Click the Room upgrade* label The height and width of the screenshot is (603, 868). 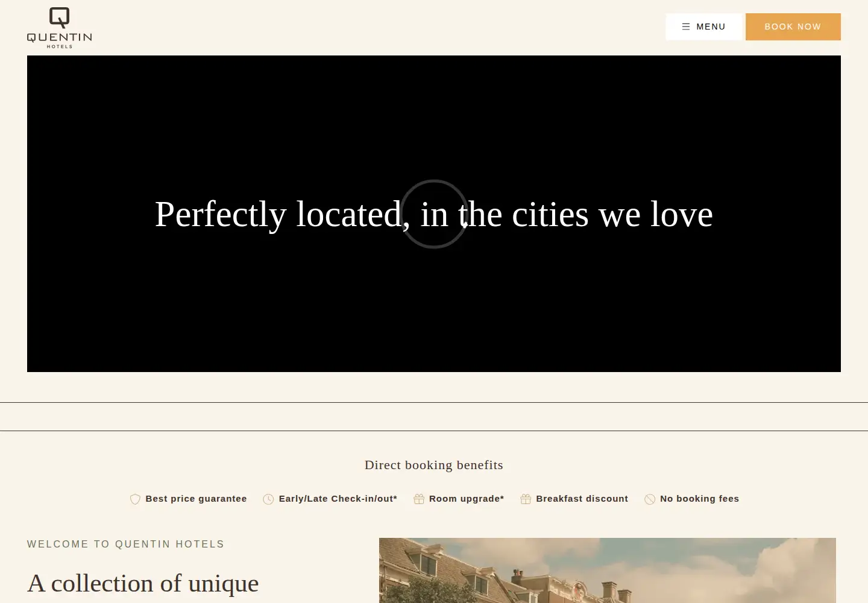click(467, 499)
